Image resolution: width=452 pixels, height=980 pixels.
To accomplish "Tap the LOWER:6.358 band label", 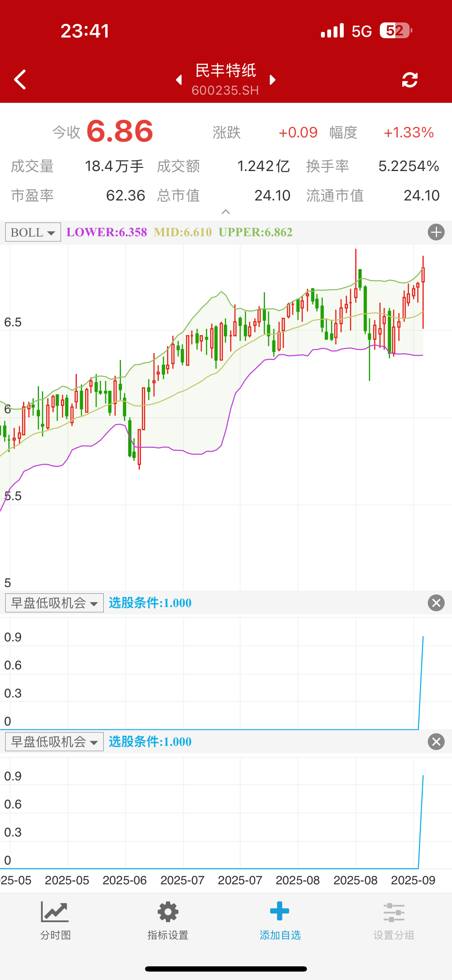I will pyautogui.click(x=107, y=232).
